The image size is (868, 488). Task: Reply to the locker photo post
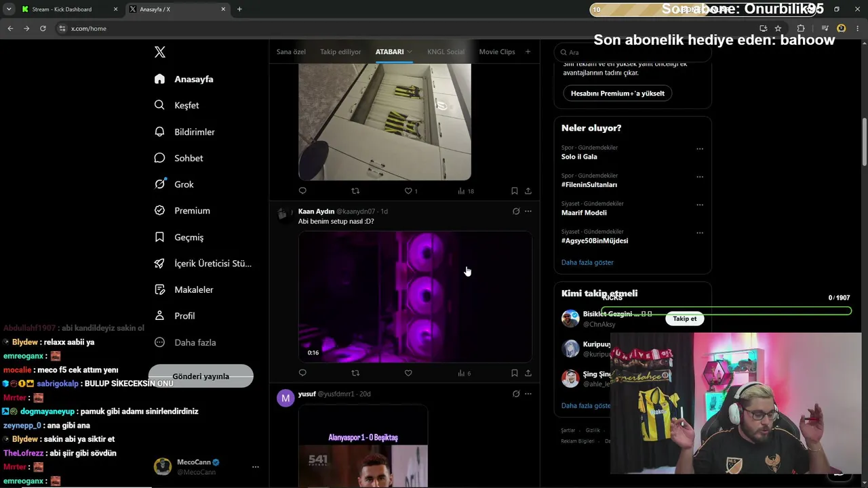click(302, 191)
